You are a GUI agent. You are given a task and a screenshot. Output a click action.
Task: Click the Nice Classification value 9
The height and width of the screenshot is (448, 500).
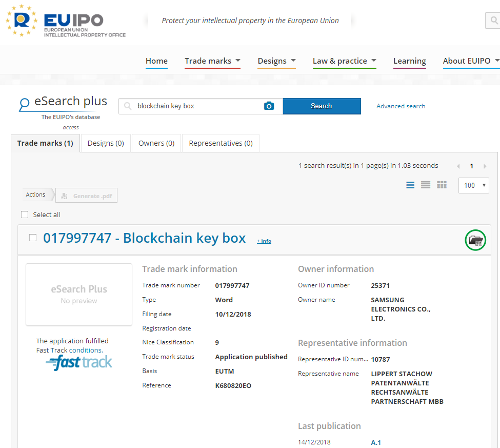217,342
